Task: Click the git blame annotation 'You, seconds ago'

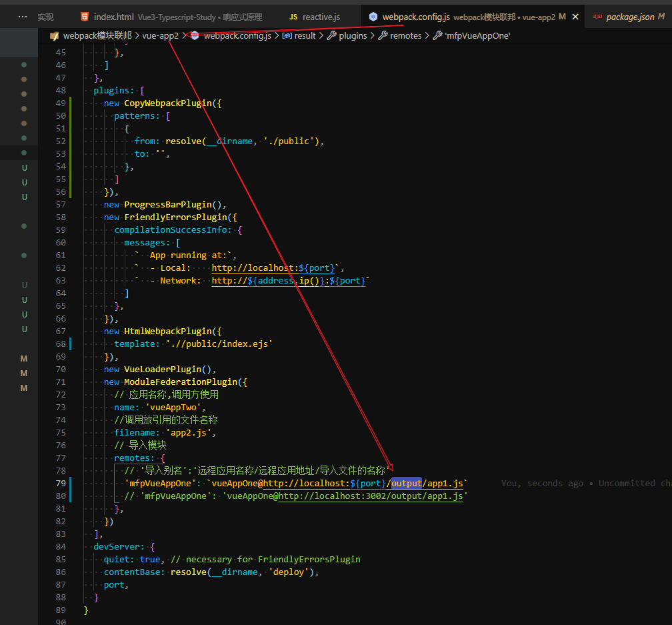Action: coord(542,484)
